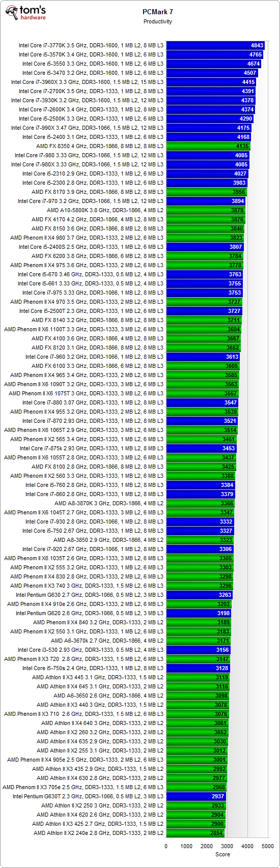Click the score value 3613
The width and height of the screenshot is (280, 868).
pyautogui.click(x=232, y=357)
